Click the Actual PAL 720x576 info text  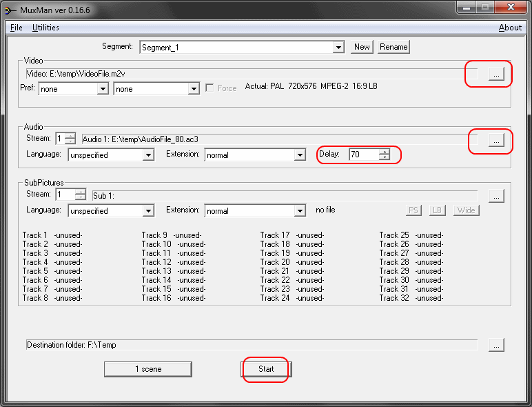(x=311, y=86)
